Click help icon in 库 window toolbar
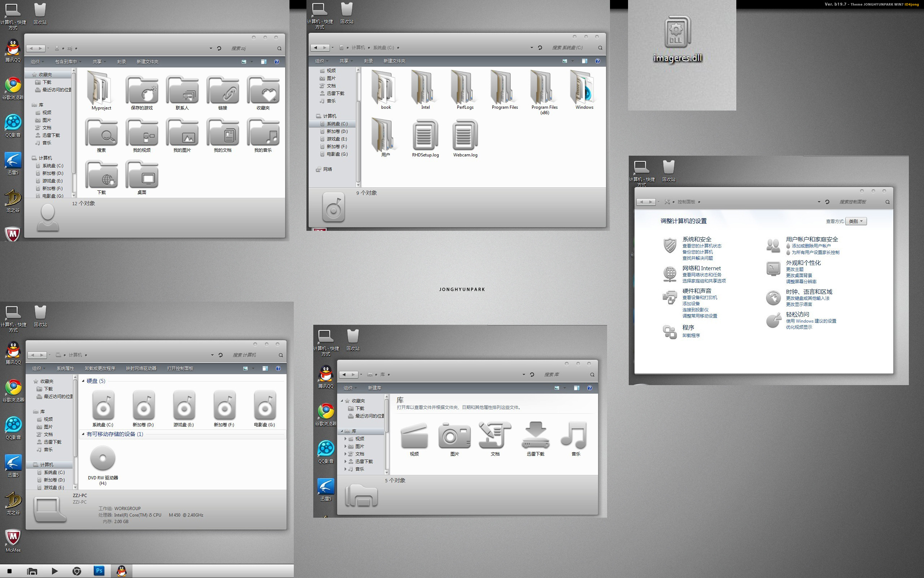This screenshot has width=924, height=578. pyautogui.click(x=589, y=388)
